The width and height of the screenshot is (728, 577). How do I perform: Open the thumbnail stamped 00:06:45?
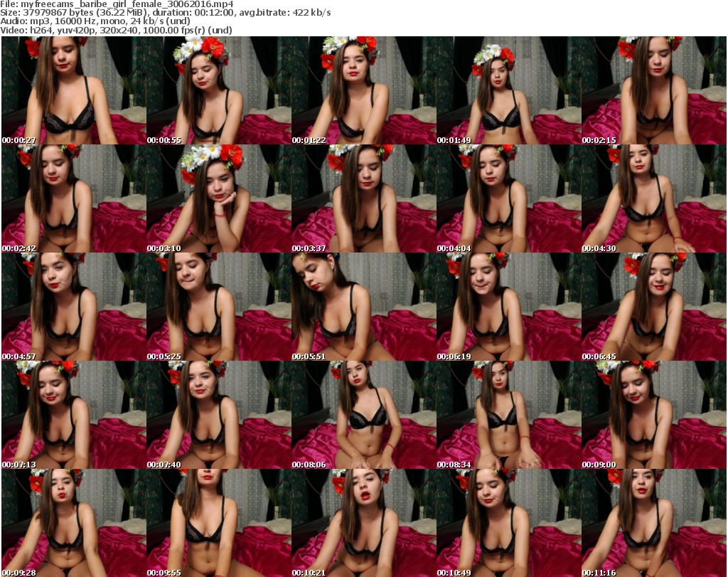(654, 307)
